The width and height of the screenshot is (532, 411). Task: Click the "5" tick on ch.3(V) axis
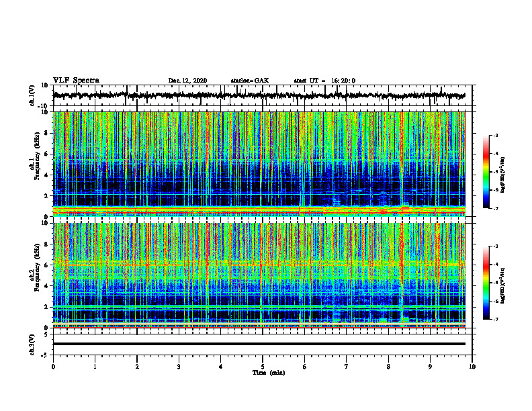(47, 334)
